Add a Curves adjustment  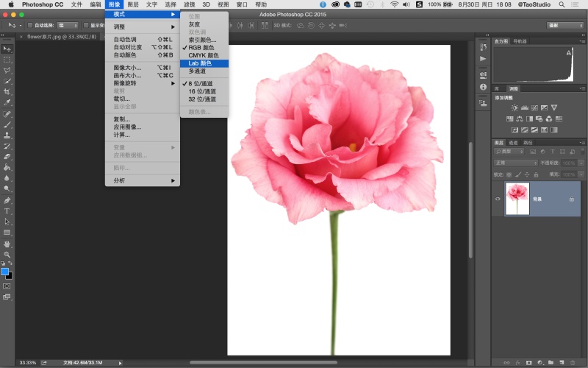(534, 107)
